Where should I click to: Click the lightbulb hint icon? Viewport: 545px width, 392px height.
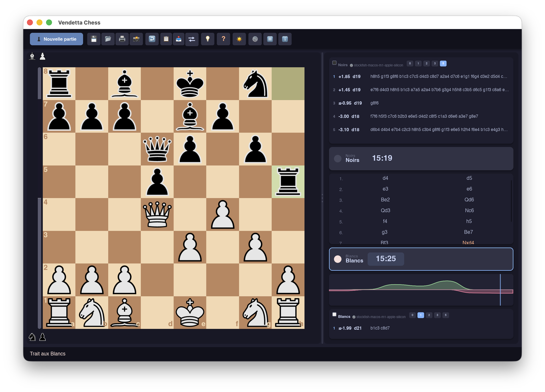click(x=208, y=39)
